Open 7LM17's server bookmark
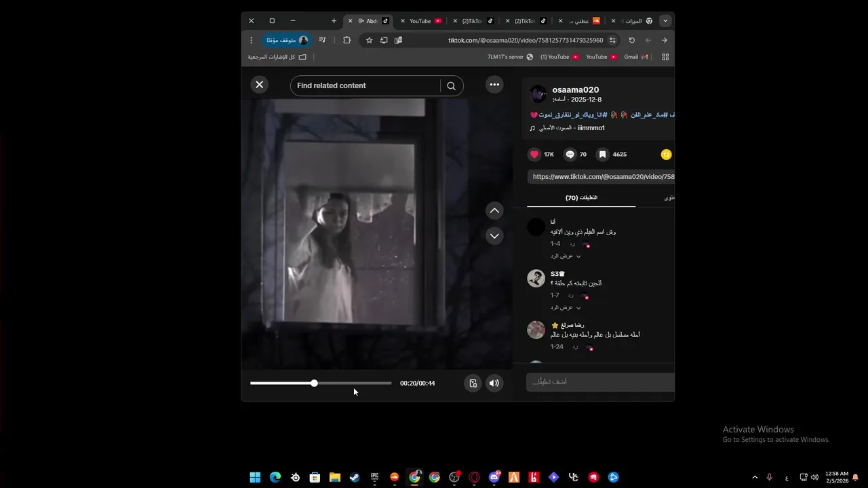868x488 pixels. (x=510, y=57)
